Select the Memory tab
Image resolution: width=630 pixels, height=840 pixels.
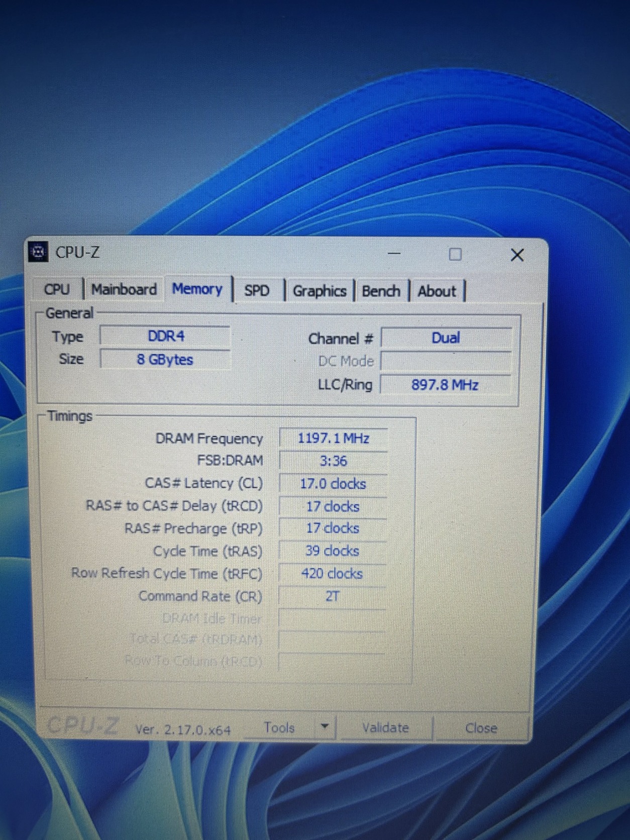click(197, 289)
